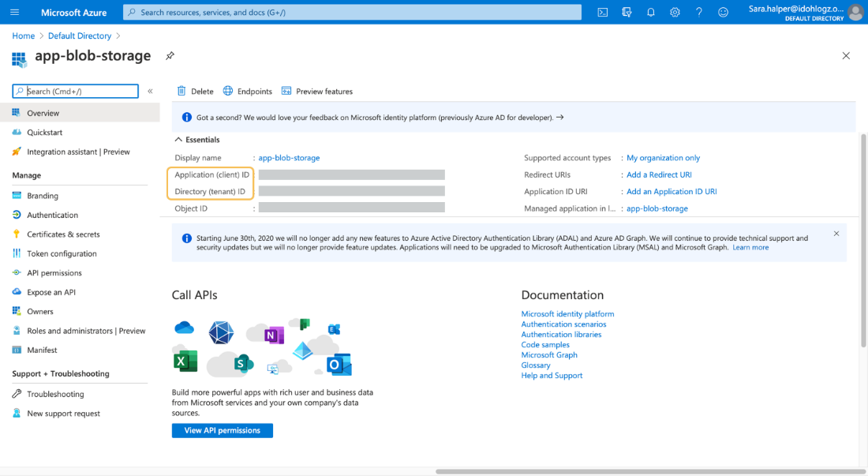Go to API permissions in sidebar
The width and height of the screenshot is (868, 476).
coord(54,273)
